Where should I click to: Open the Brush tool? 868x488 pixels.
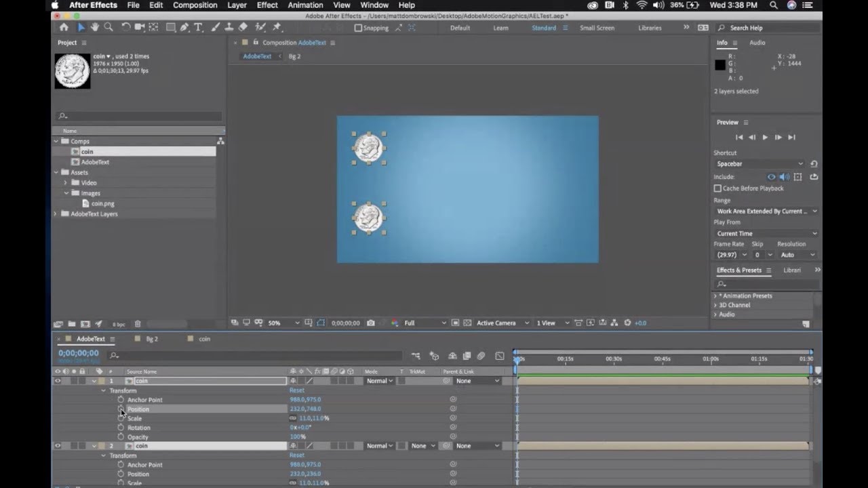coord(214,28)
